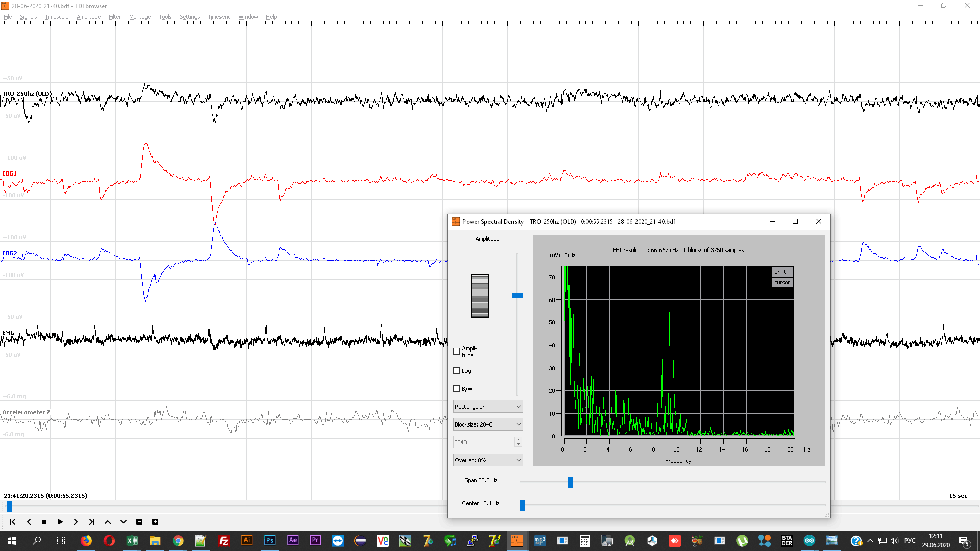Toggle the Amplitude checkbox in PSD window
The height and width of the screenshot is (551, 980).
[457, 352]
